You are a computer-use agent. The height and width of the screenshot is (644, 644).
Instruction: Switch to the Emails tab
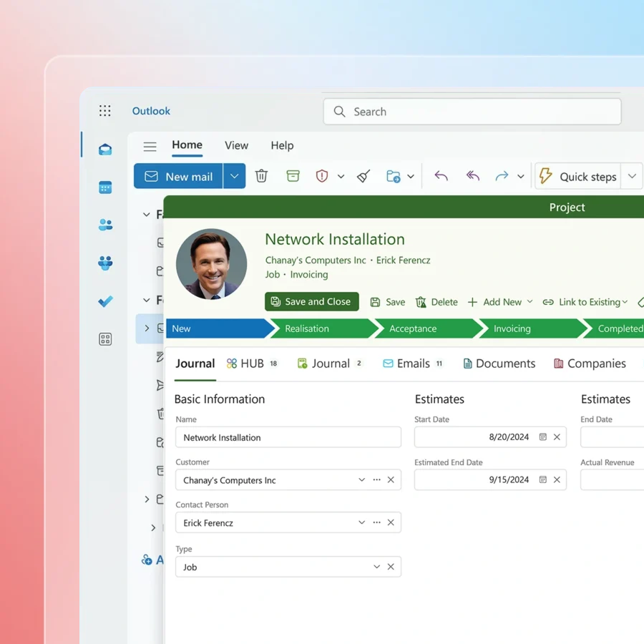tap(413, 364)
